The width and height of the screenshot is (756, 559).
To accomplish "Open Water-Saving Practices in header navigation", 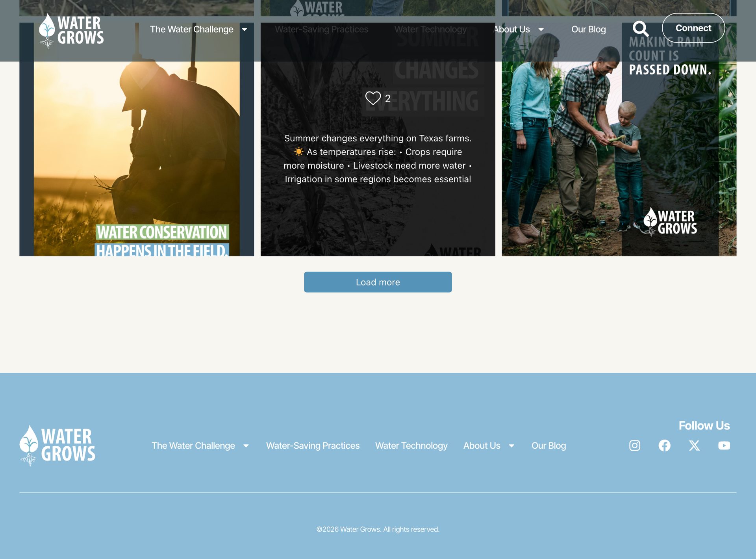I will pos(322,30).
